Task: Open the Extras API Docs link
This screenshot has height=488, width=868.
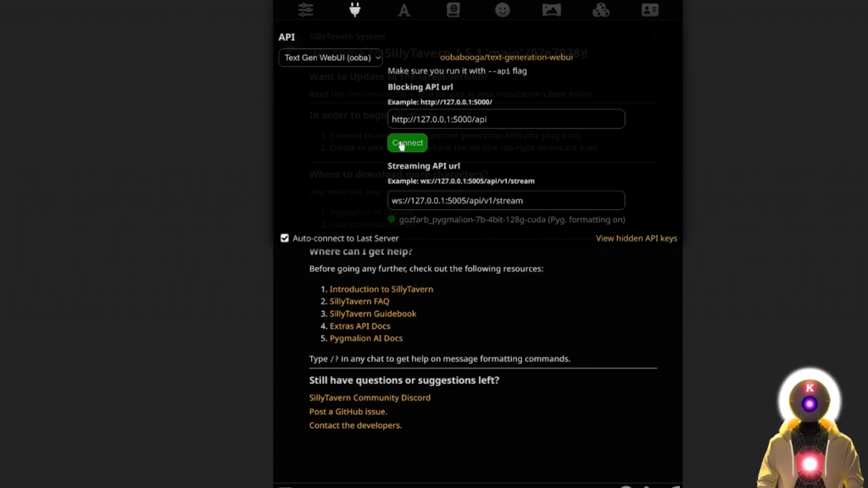Action: 359,326
